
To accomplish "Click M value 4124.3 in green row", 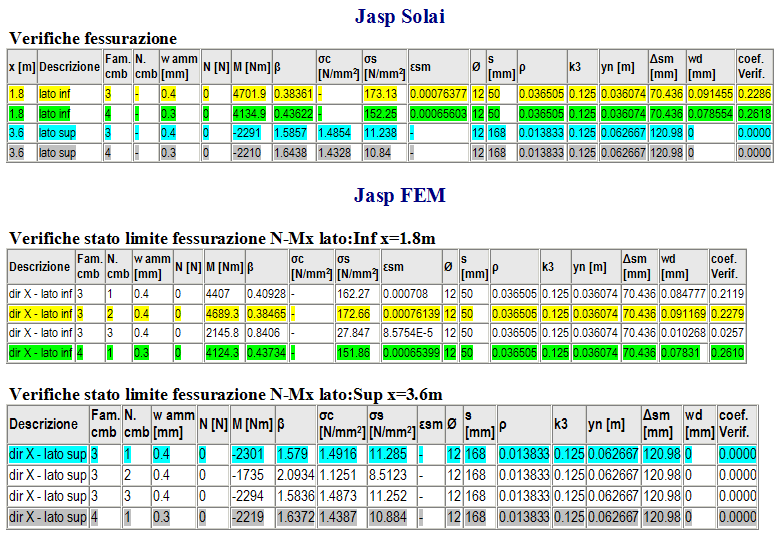I will pyautogui.click(x=222, y=353).
